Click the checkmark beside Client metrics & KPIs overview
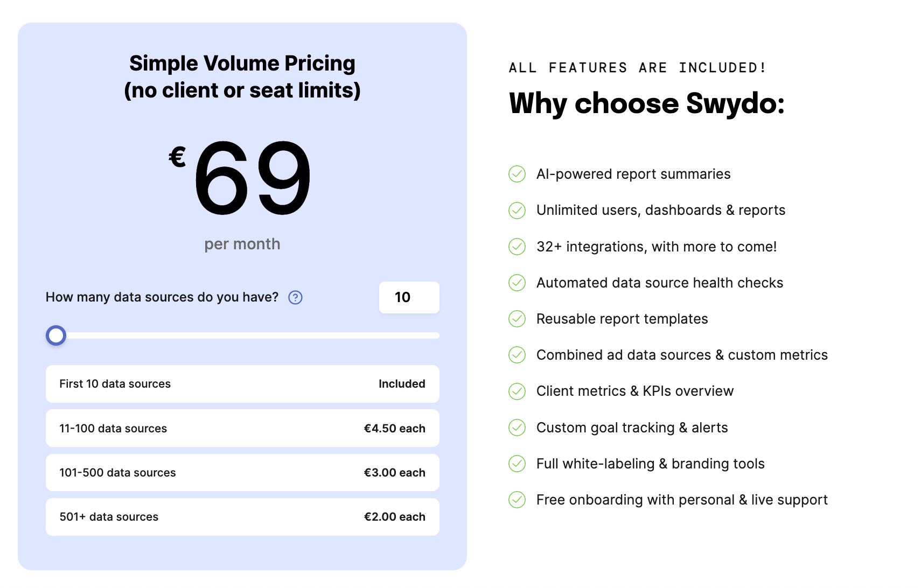This screenshot has width=921, height=588. coord(517,391)
